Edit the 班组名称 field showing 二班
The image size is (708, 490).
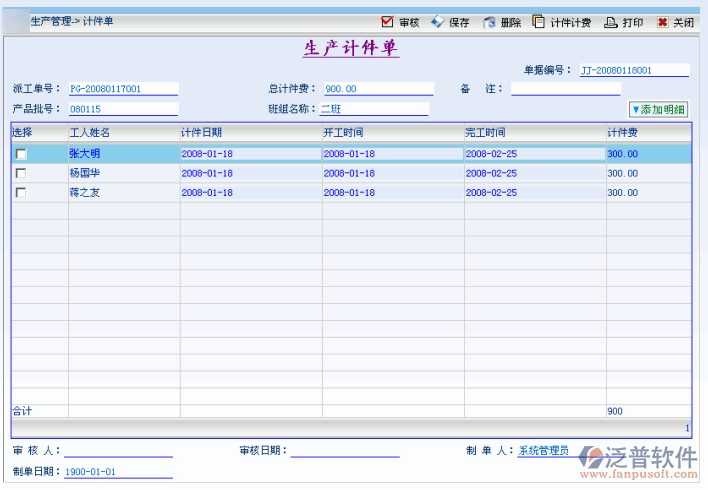(x=373, y=109)
